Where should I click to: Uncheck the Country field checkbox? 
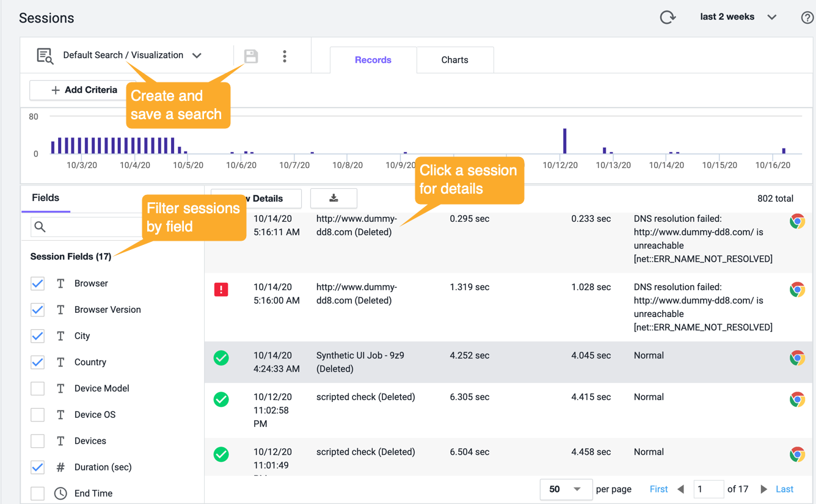[x=38, y=362]
